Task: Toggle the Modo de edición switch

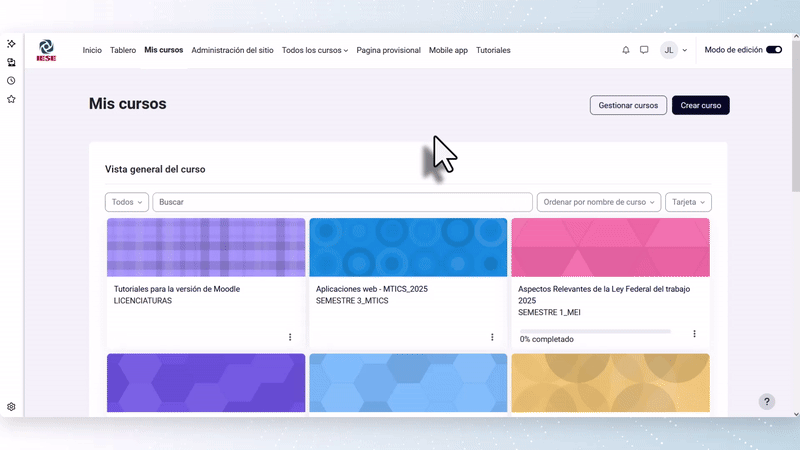Action: tap(773, 50)
